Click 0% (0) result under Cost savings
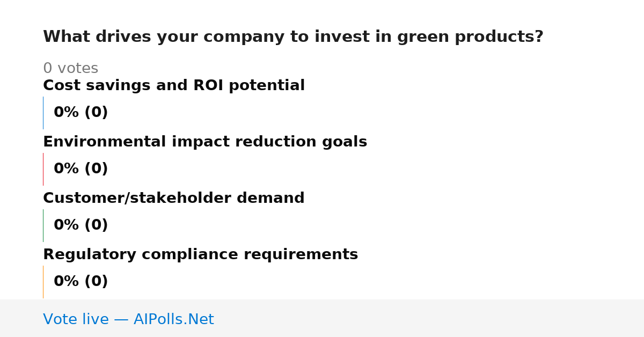This screenshot has height=337, width=644. [x=81, y=113]
